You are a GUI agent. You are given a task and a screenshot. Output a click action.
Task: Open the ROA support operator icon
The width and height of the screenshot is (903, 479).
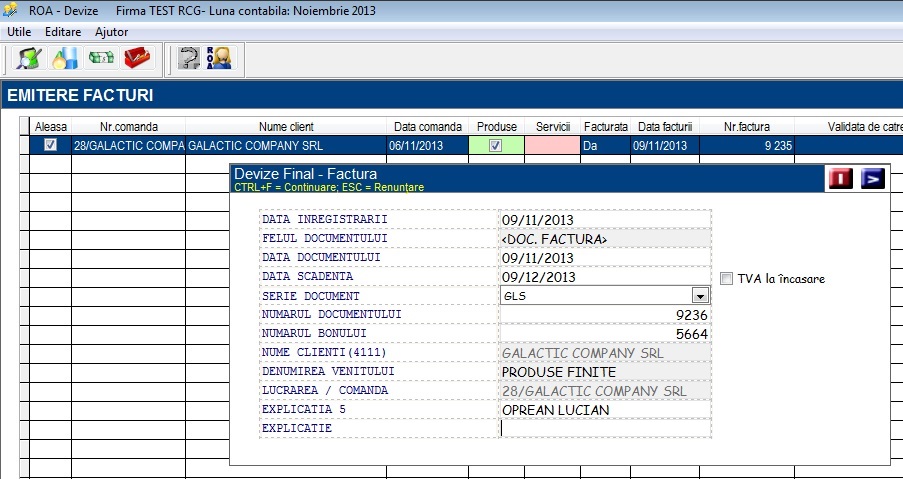point(218,58)
